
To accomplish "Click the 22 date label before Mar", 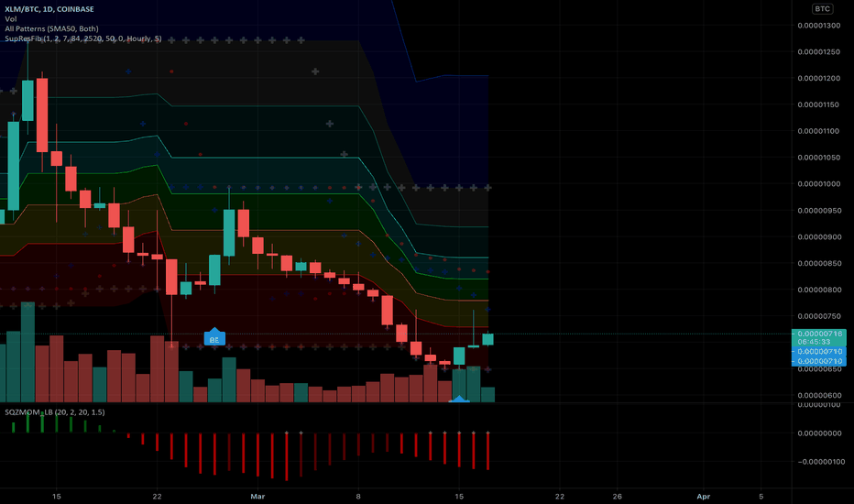I will (157, 497).
